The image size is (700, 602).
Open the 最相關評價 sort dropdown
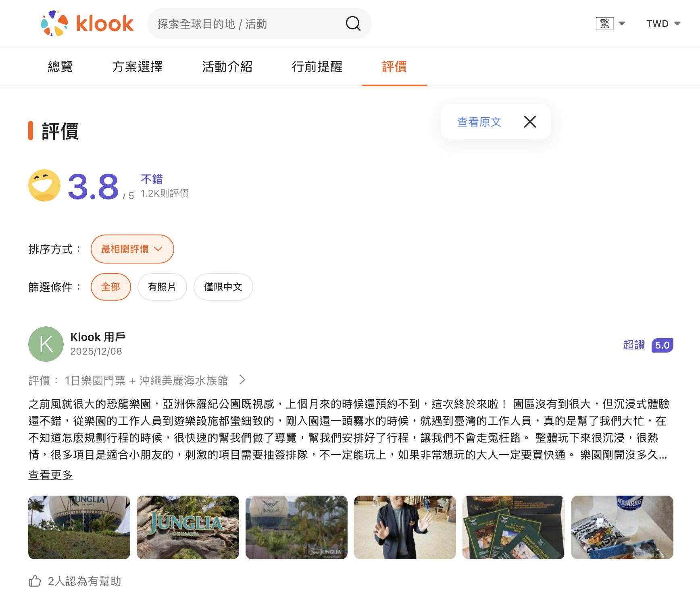[132, 249]
